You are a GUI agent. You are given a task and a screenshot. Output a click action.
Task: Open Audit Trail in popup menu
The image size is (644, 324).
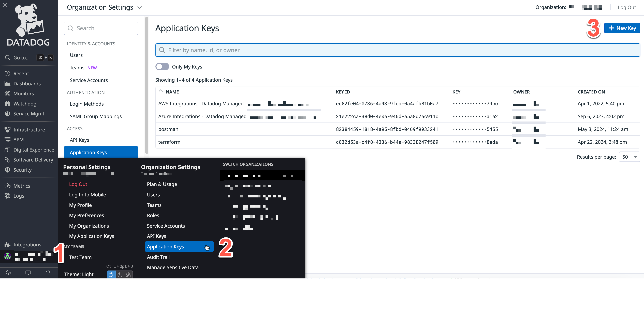point(158,257)
